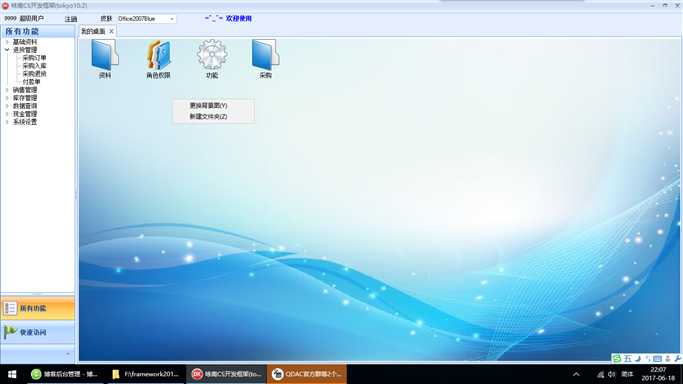Click the CS开发框架 taskbar button
The width and height of the screenshot is (683, 384).
226,374
